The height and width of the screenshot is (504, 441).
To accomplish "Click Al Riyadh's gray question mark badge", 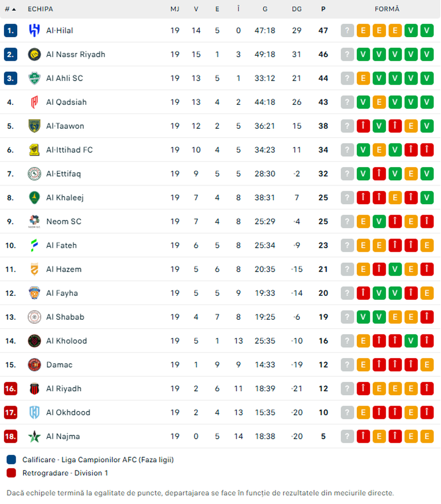I will coord(347,389).
